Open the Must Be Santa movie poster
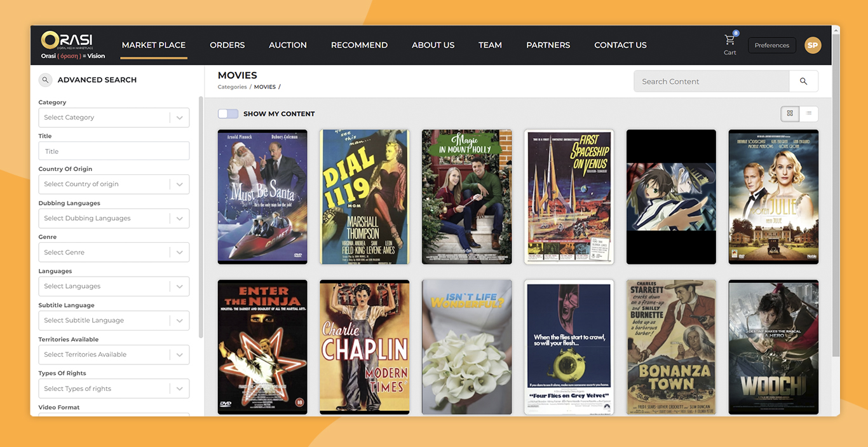868x447 pixels. coord(262,197)
